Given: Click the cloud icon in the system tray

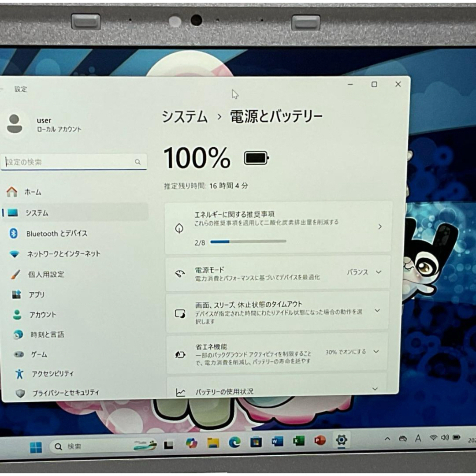Looking at the screenshot, I should point(403,439).
